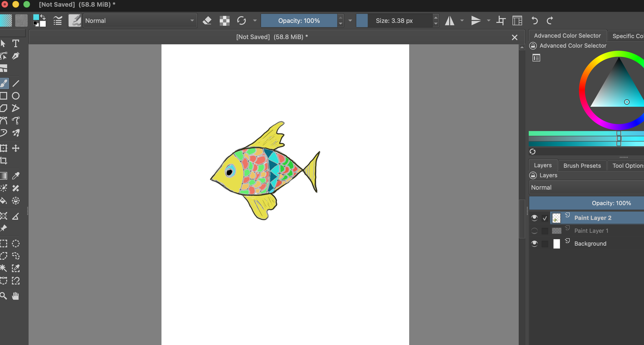
Task: Select the Calligraphy tool
Action: click(15, 56)
